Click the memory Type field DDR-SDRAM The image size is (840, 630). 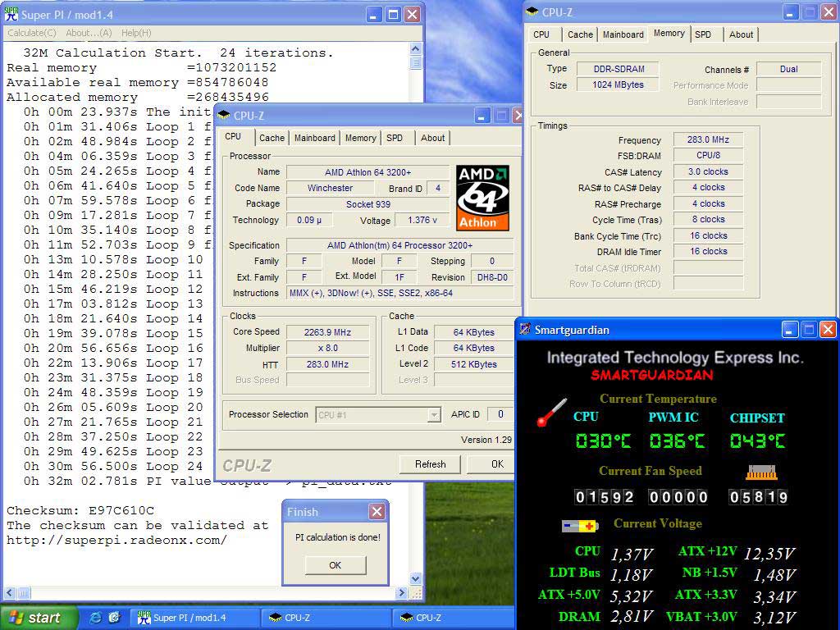(x=619, y=69)
